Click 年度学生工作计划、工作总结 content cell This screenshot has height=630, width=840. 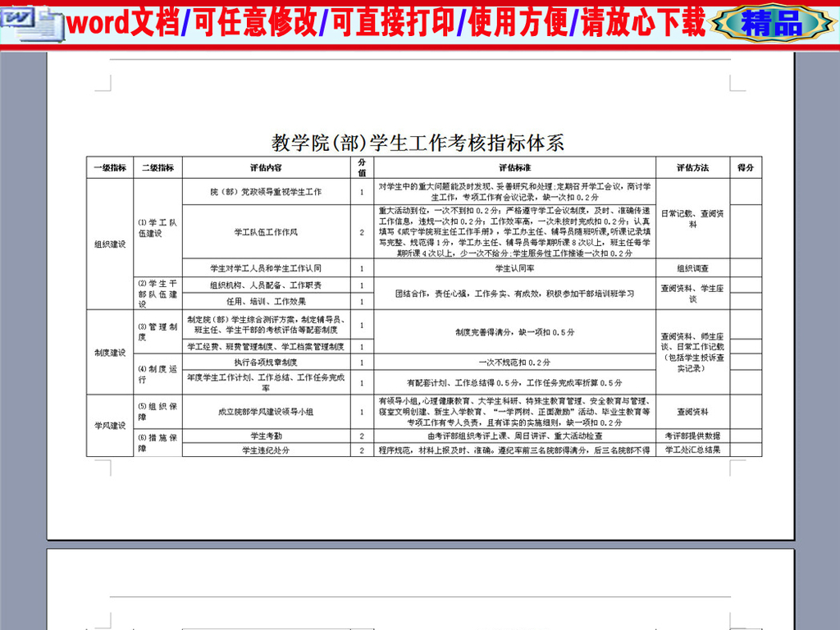267,382
